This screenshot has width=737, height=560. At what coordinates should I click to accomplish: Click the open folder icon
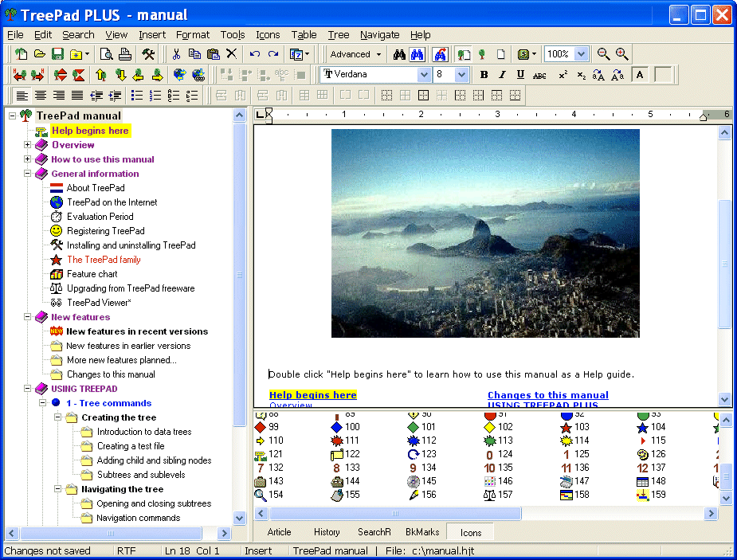40,54
